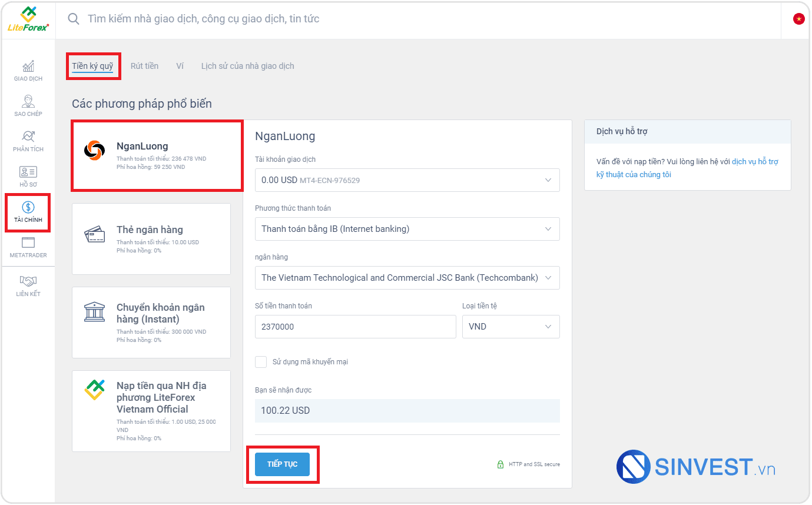Click the 100.22 USD received amount
Screen dimensions: 812x505
pos(407,411)
